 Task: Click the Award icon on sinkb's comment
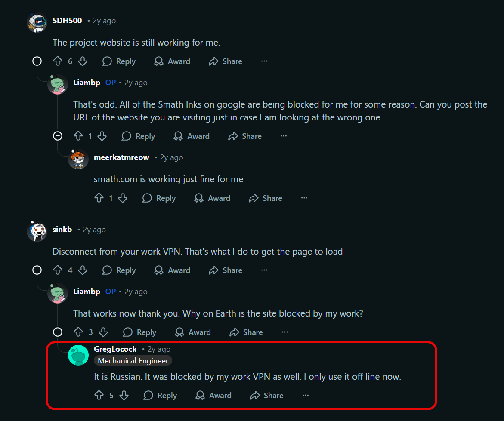tap(159, 270)
